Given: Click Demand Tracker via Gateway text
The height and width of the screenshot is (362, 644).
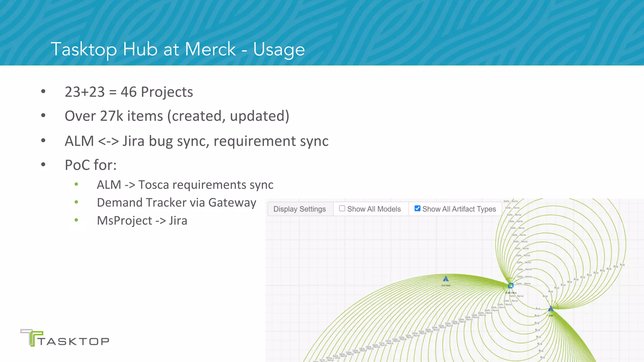Looking at the screenshot, I should [x=176, y=203].
